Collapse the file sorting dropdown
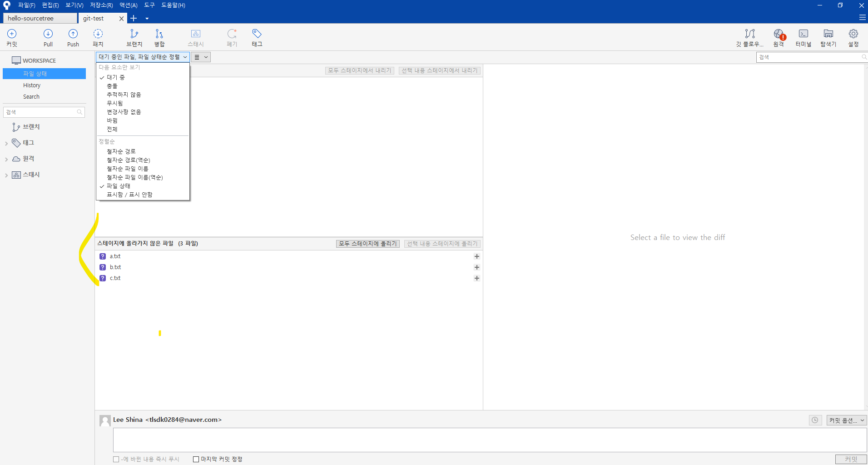Image resolution: width=868 pixels, height=465 pixels. tap(143, 57)
